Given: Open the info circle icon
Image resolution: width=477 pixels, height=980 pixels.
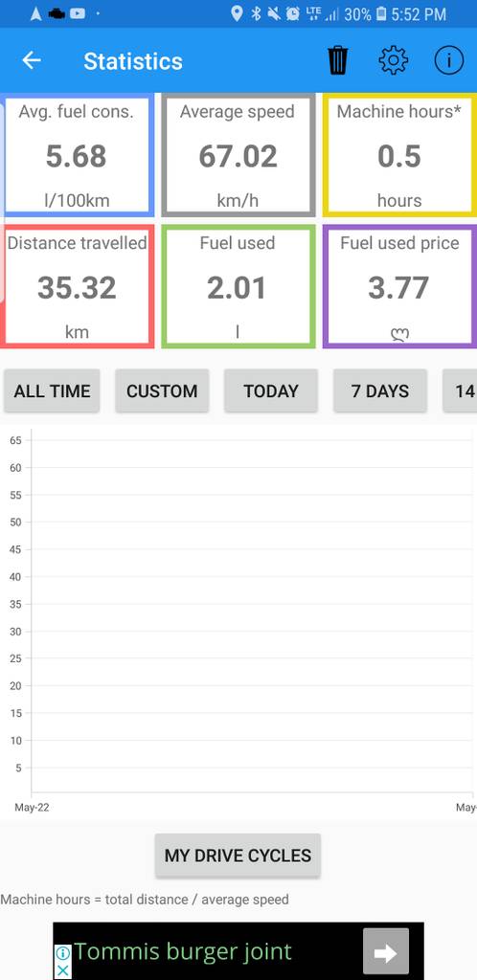Looking at the screenshot, I should point(449,60).
